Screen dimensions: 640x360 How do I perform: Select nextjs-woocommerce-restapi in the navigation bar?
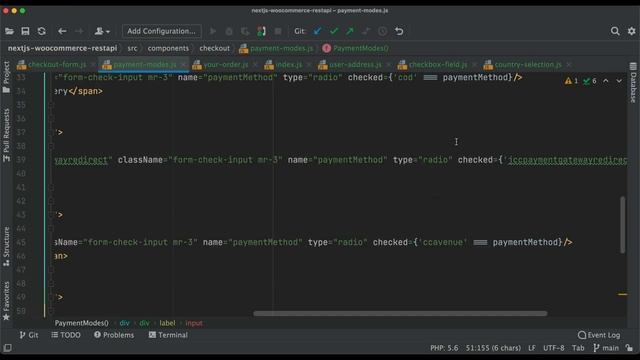[62, 48]
